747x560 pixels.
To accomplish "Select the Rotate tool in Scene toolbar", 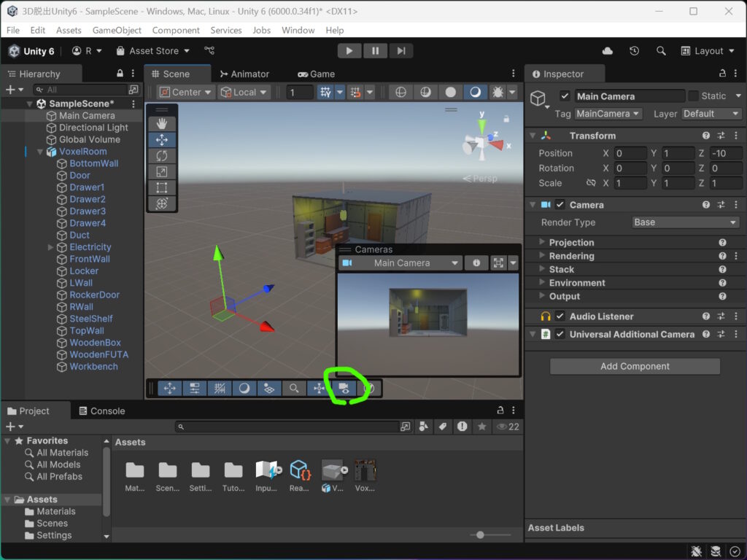I will pyautogui.click(x=161, y=156).
